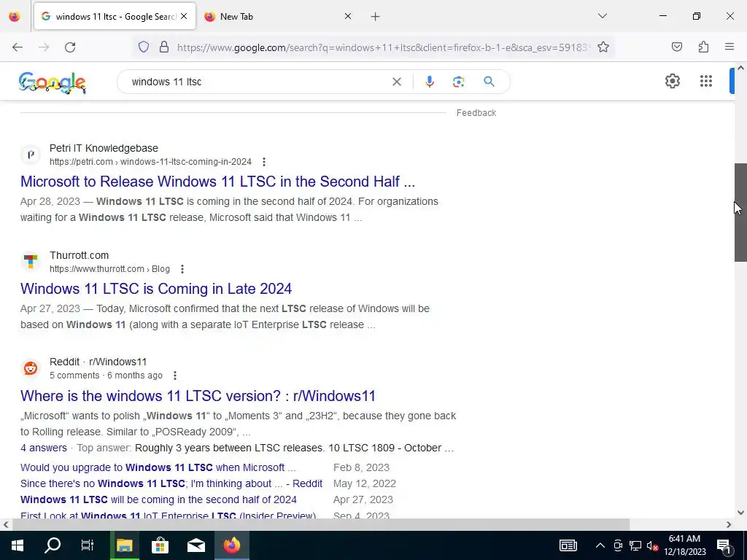
Task: Open Windows Start menu
Action: (18, 545)
